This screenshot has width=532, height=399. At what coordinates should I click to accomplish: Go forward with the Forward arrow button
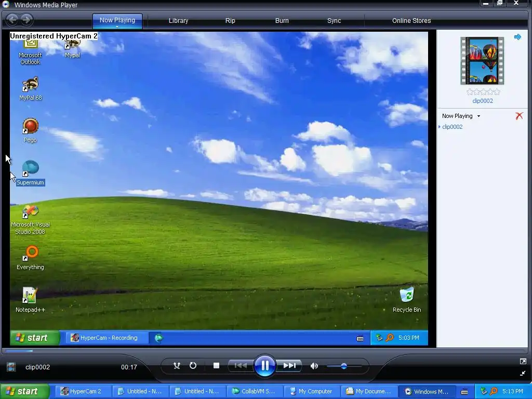[26, 20]
